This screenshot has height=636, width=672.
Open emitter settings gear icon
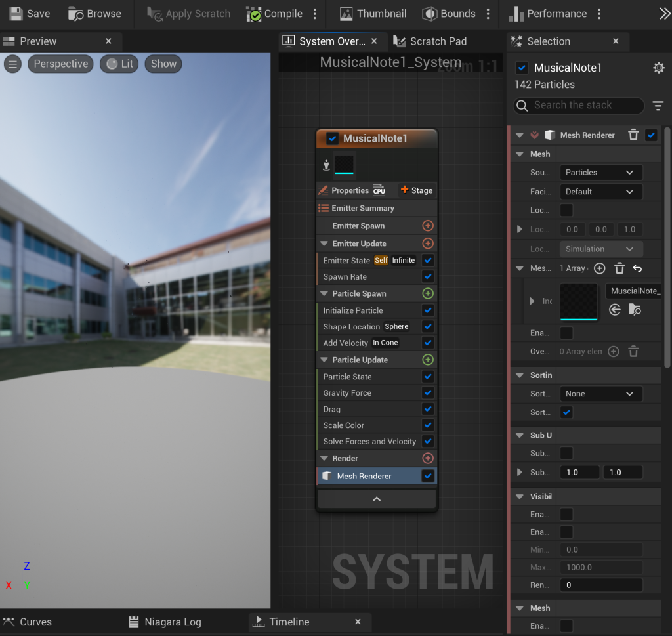point(658,68)
